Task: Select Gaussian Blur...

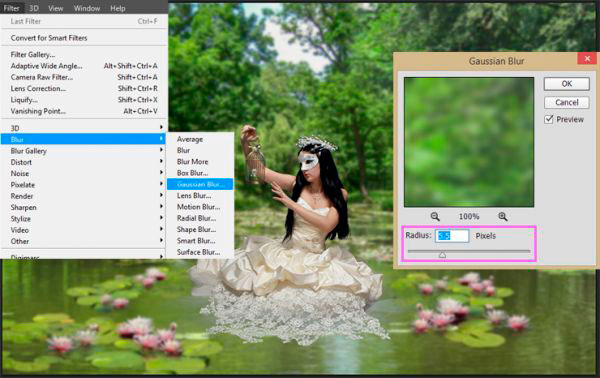Action: 200,184
